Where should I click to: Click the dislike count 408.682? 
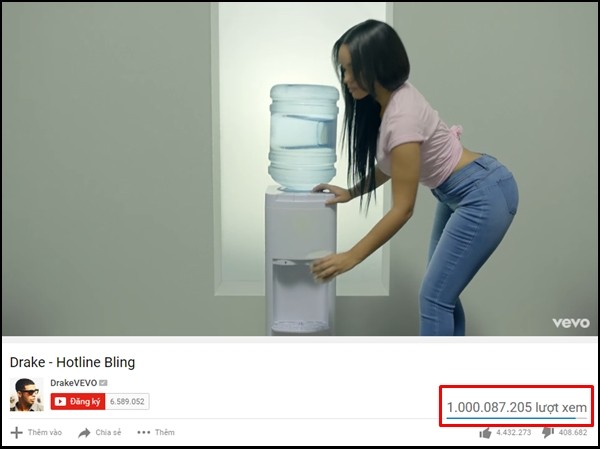pyautogui.click(x=573, y=433)
